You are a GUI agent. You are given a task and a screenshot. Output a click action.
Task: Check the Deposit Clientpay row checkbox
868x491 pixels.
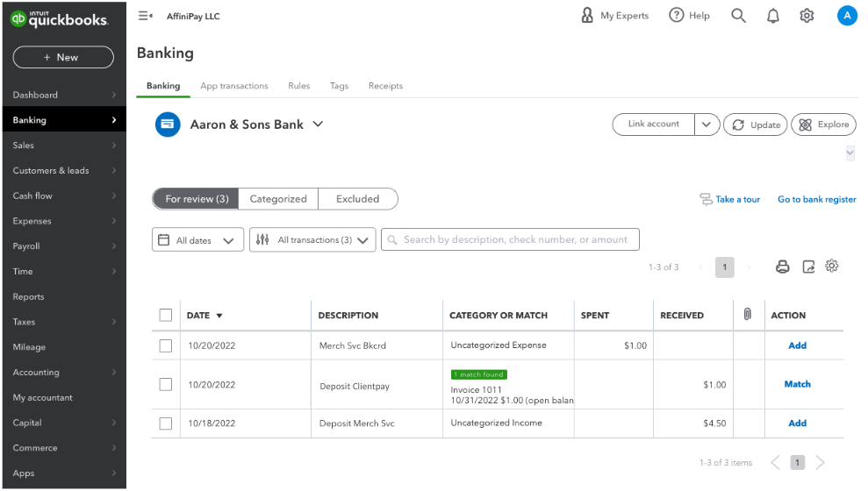point(166,384)
